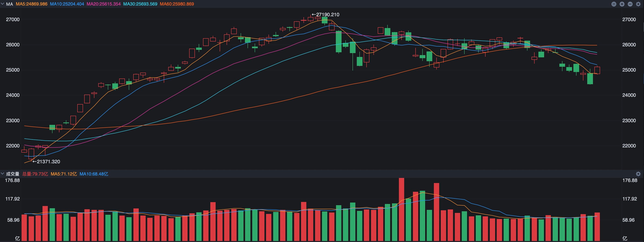Open 成交量 panel settings gear

pyautogui.click(x=638, y=174)
